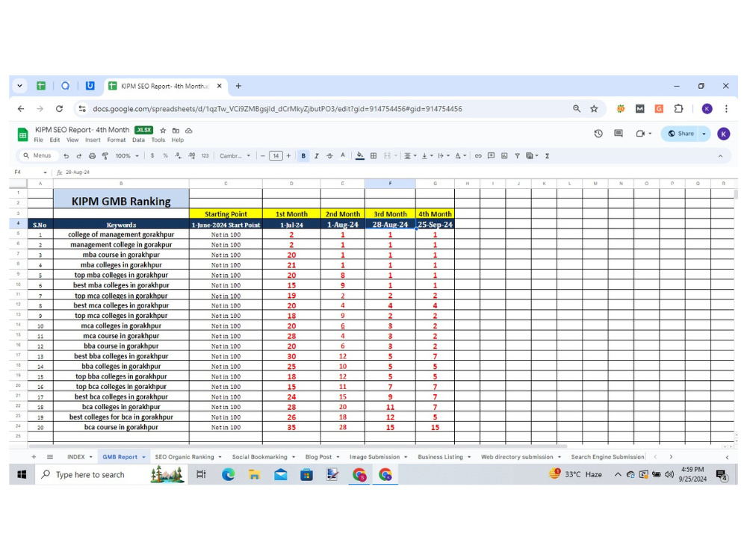
Task: Select the Paint format tool
Action: [105, 156]
